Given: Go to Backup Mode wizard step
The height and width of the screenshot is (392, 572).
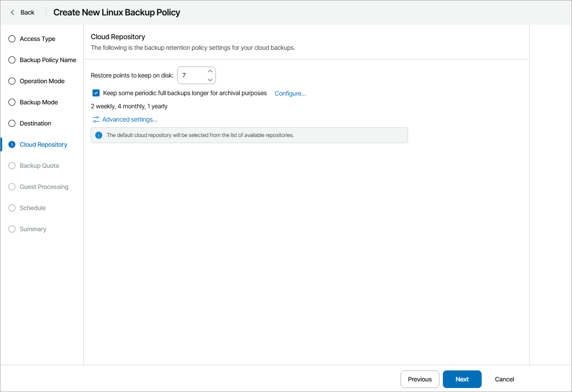Looking at the screenshot, I should 39,102.
